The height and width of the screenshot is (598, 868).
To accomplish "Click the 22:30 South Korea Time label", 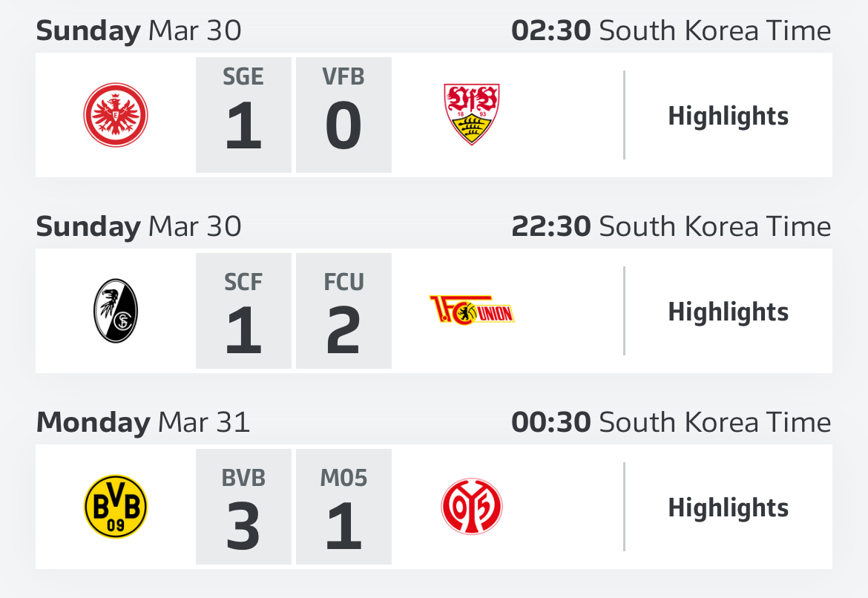I will [x=671, y=226].
